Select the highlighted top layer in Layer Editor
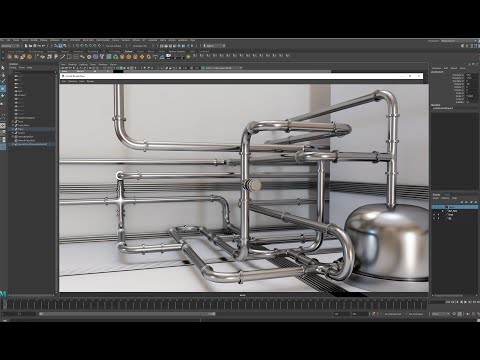The image size is (480, 360). click(455, 207)
